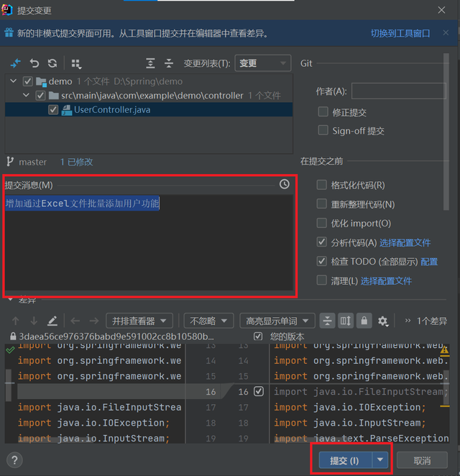
Task: Enable 优化 import(O) checkbox
Action: 321,223
